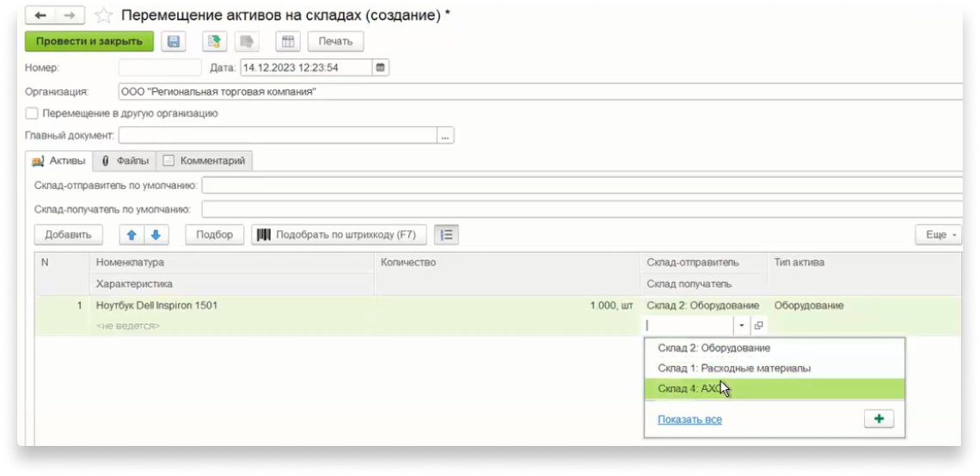Click the post document icon in the toolbar
The image size is (980, 476).
(214, 42)
